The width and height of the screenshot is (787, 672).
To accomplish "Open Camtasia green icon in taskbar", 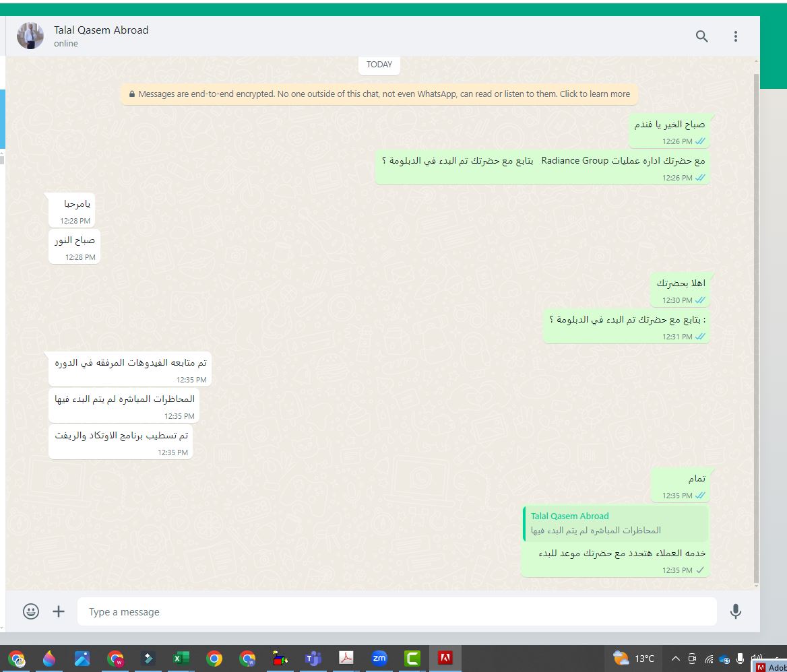I will (x=412, y=658).
